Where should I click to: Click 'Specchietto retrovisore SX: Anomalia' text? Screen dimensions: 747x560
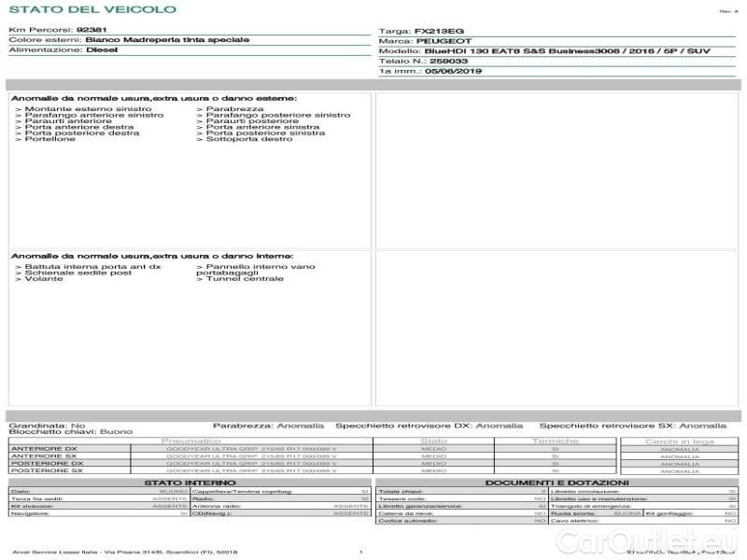633,426
